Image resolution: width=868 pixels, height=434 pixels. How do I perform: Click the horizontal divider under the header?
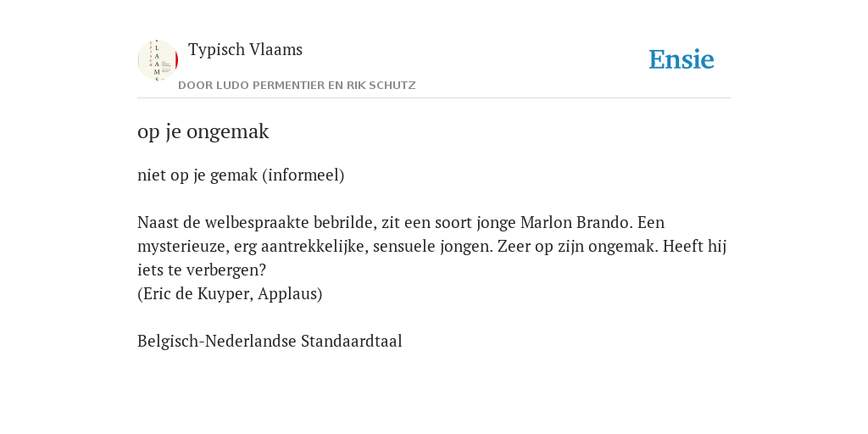(x=434, y=98)
